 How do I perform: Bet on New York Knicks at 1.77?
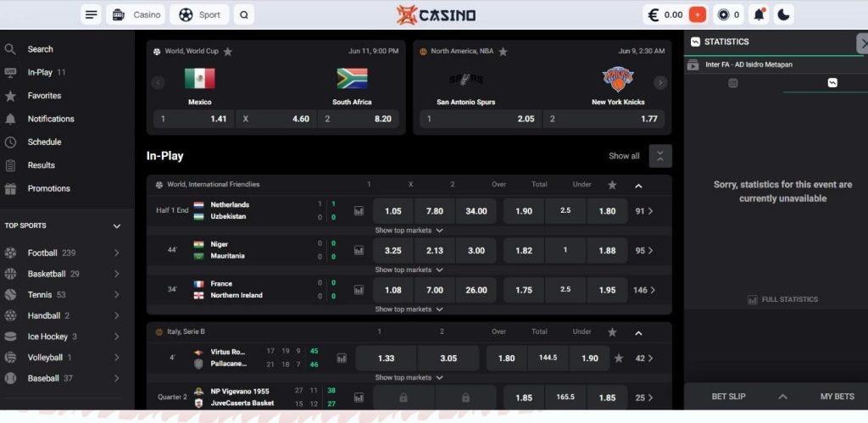coord(604,119)
